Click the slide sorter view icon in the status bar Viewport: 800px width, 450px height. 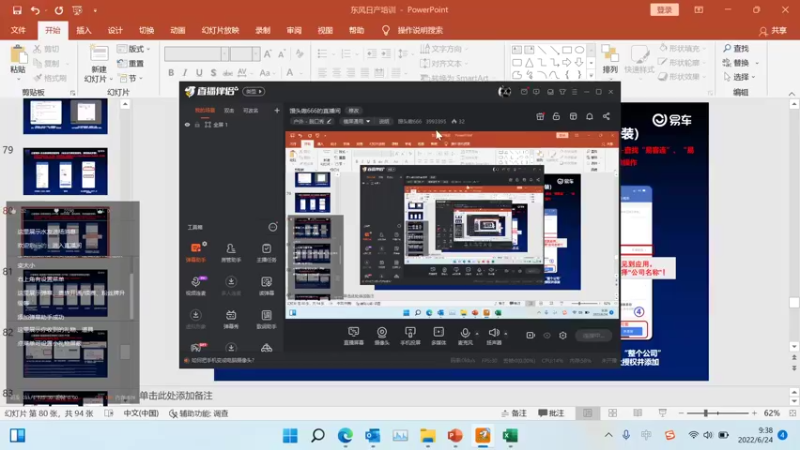(x=612, y=413)
